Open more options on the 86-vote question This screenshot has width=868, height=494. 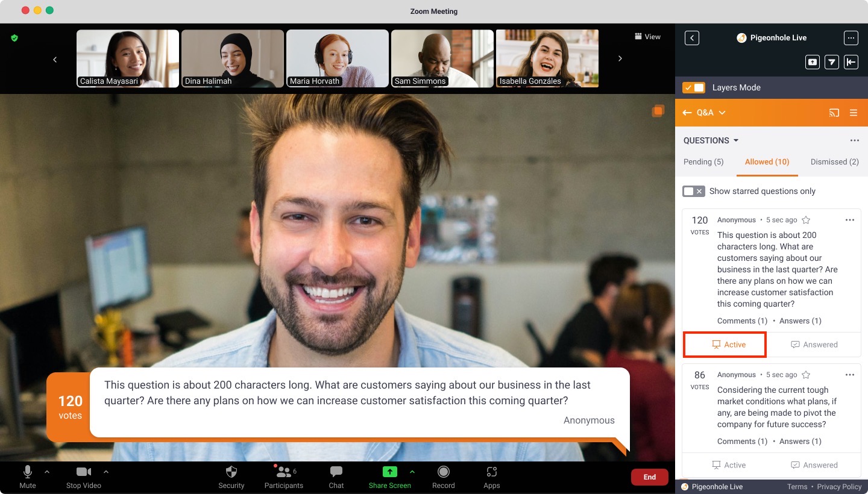coord(850,375)
